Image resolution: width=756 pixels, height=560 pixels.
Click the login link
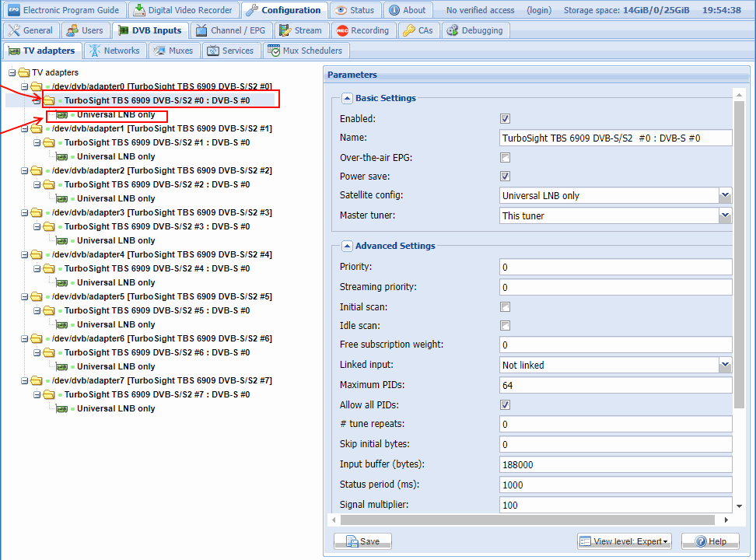click(538, 10)
